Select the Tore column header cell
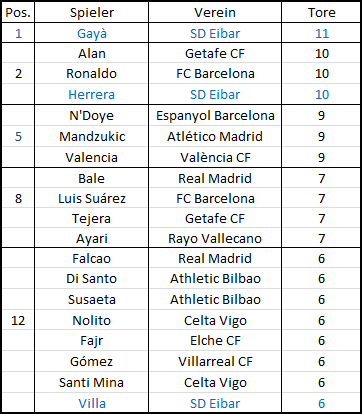Image resolution: width=362 pixels, height=414 pixels. [321, 13]
